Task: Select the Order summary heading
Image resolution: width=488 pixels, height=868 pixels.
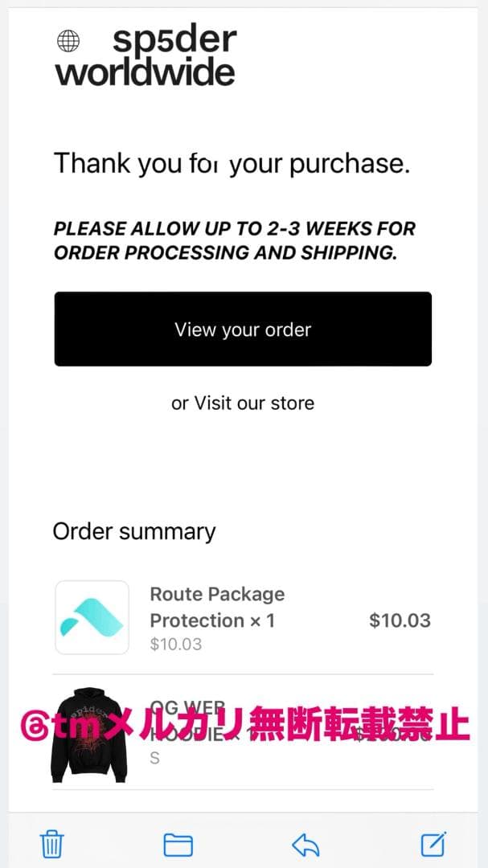Action: (134, 531)
